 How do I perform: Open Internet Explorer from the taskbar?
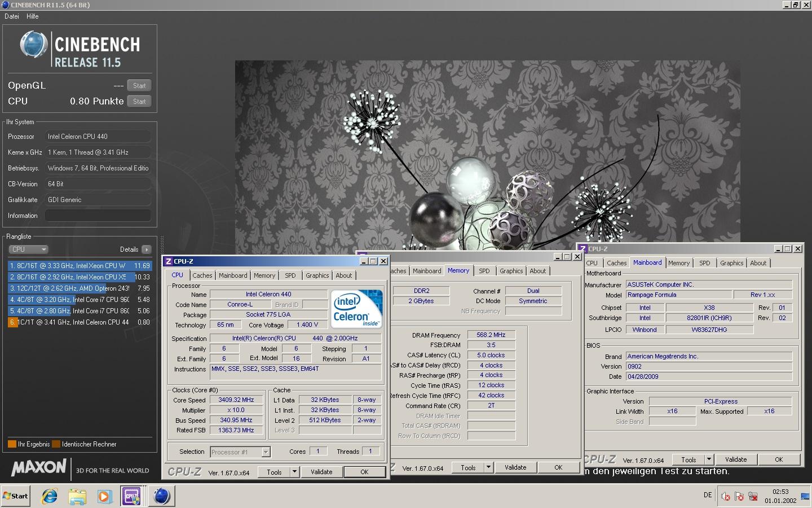click(x=50, y=496)
